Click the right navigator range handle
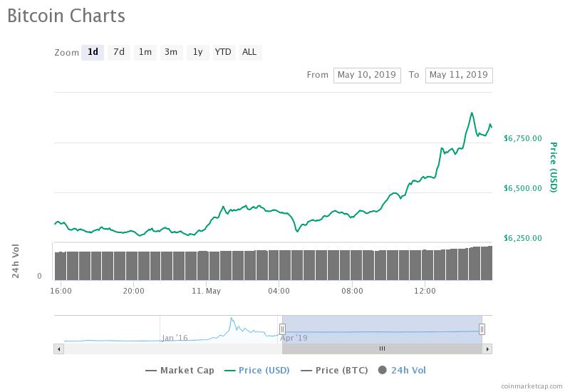The image size is (570, 392). coord(482,329)
